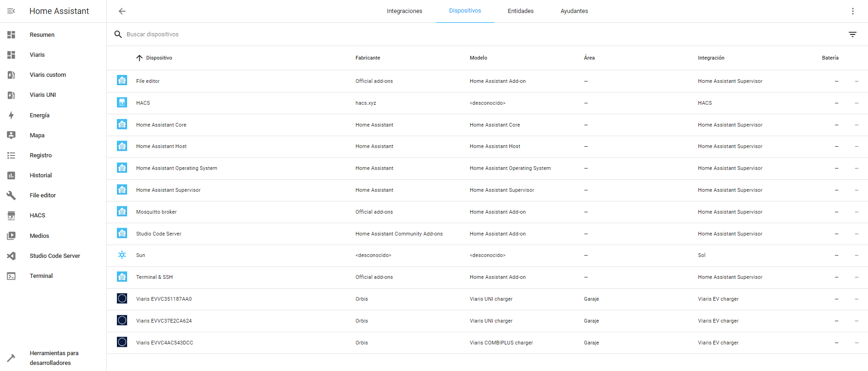The width and height of the screenshot is (868, 371).
Task: Open the device filter icon
Action: click(x=853, y=34)
